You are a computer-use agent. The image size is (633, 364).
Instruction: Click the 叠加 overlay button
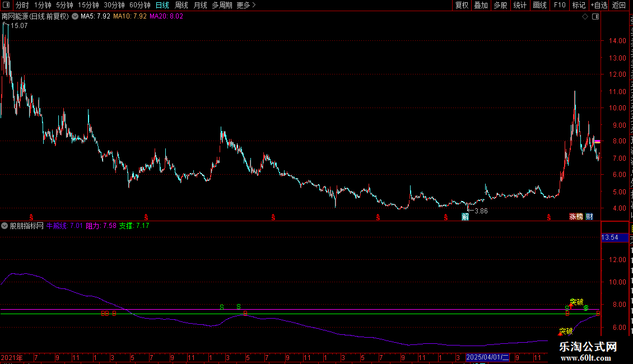pos(481,5)
